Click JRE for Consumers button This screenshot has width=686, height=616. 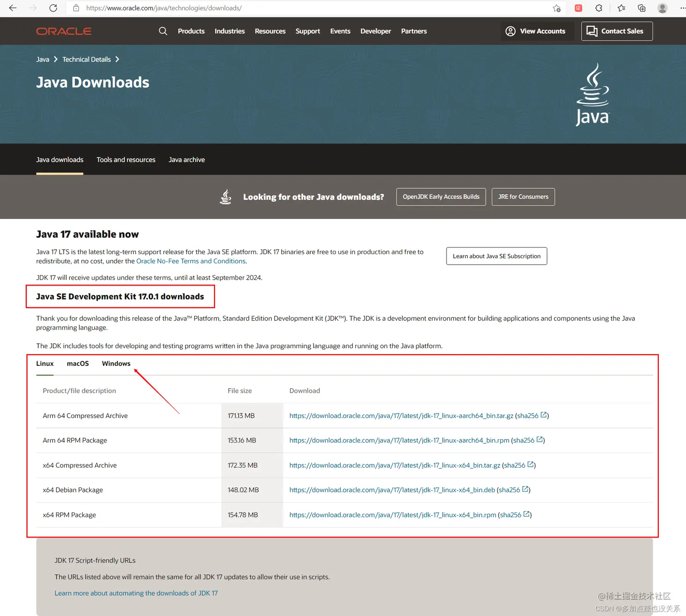(x=523, y=197)
